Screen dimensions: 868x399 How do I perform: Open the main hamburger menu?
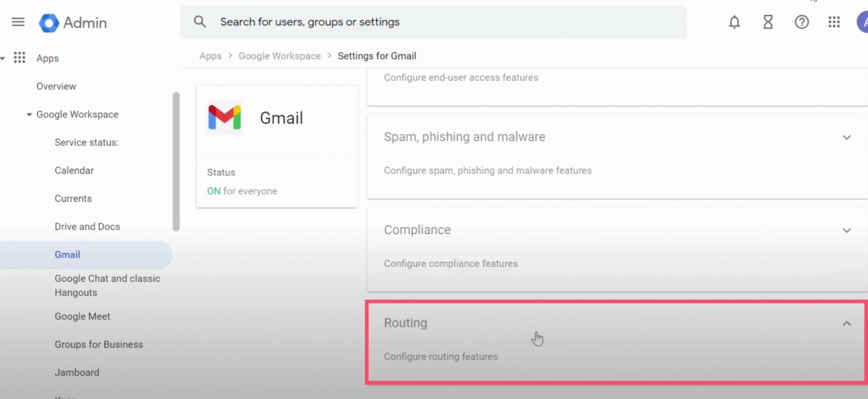[x=18, y=22]
